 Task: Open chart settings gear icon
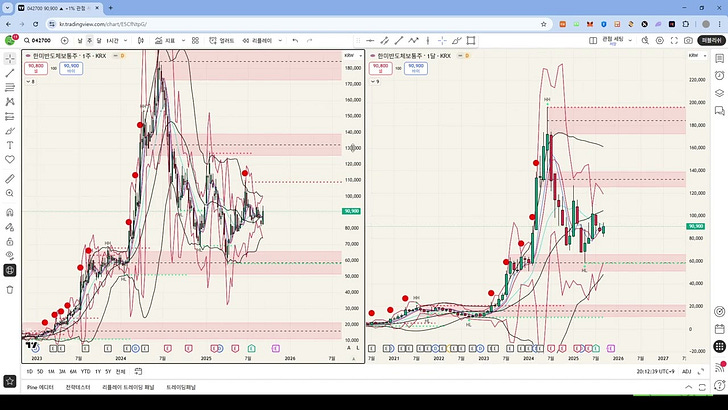pyautogui.click(x=660, y=40)
